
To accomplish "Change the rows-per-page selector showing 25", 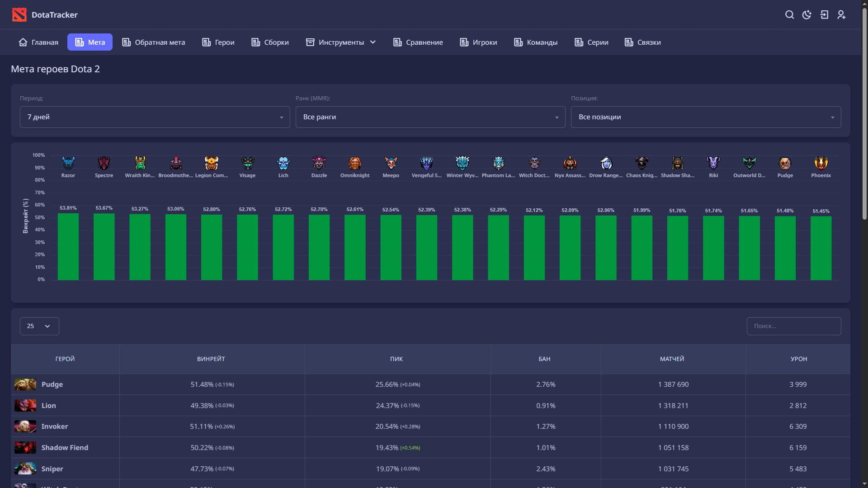I will 39,326.
